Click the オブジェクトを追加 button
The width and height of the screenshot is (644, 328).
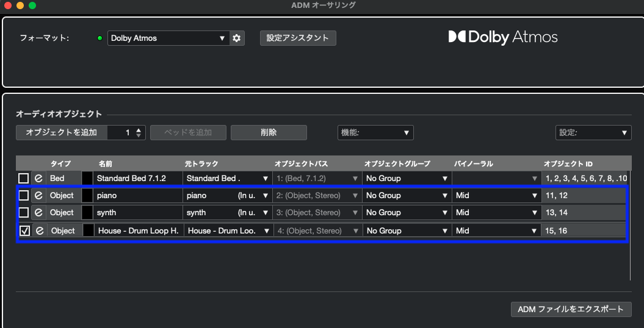pos(62,133)
